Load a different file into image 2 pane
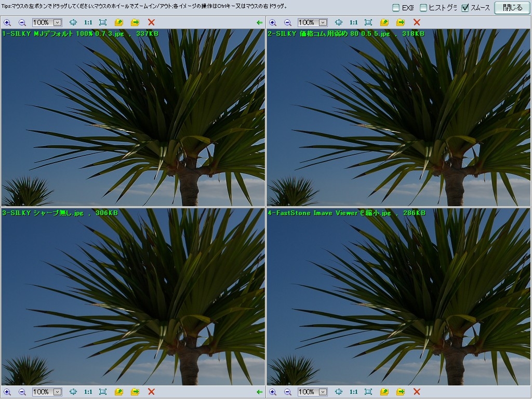 pyautogui.click(x=384, y=23)
